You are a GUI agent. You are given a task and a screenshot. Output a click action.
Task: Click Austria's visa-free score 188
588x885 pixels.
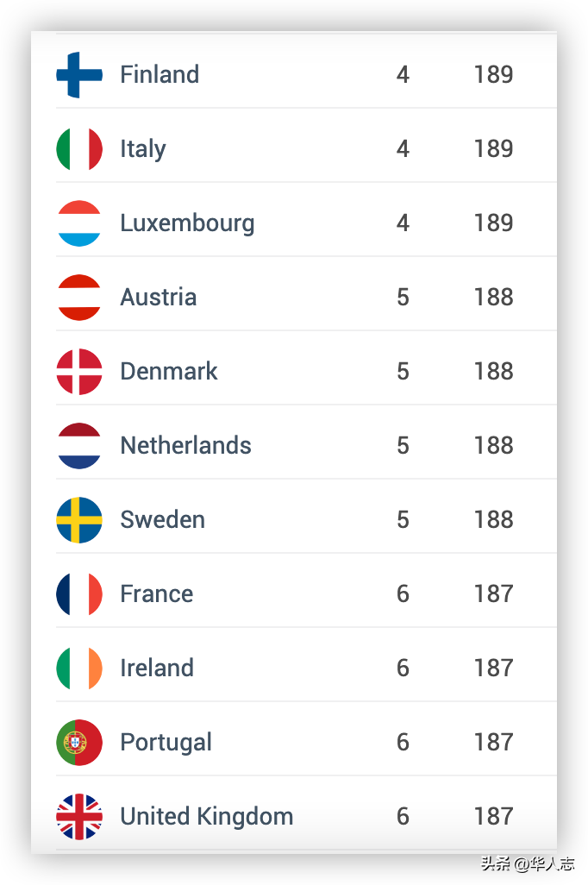pyautogui.click(x=494, y=298)
